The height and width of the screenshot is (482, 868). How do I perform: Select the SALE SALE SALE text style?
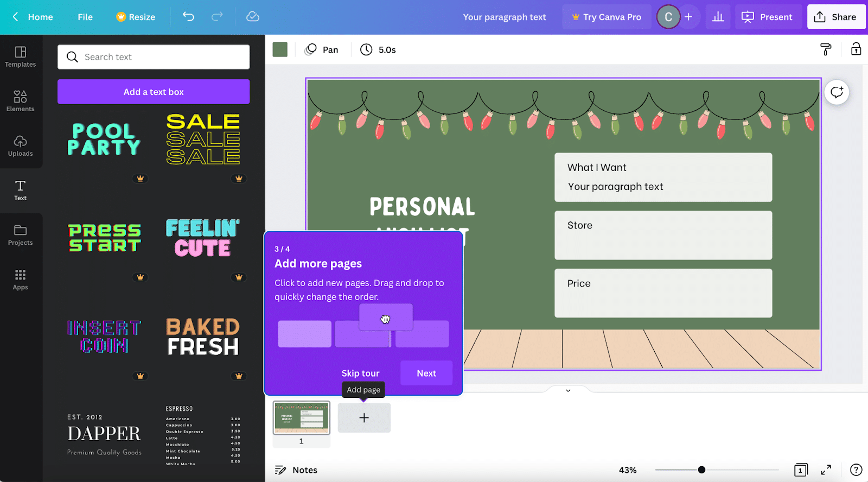203,139
